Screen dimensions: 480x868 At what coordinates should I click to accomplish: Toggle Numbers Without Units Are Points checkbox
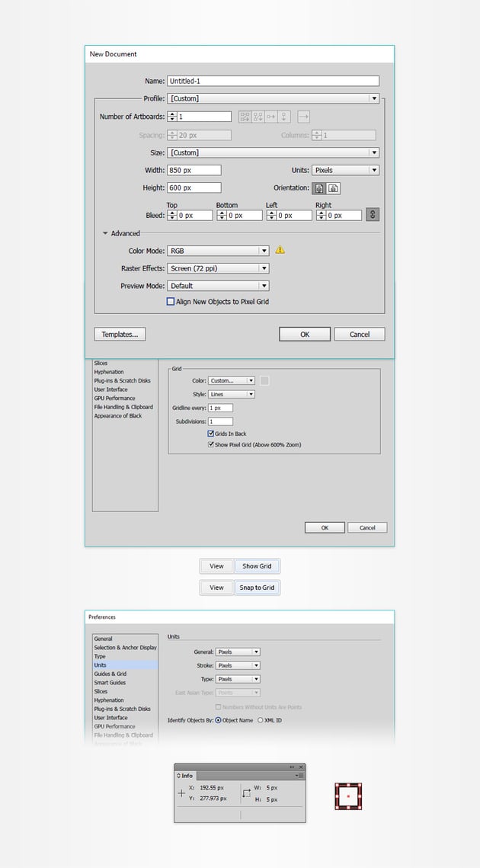pyautogui.click(x=218, y=707)
